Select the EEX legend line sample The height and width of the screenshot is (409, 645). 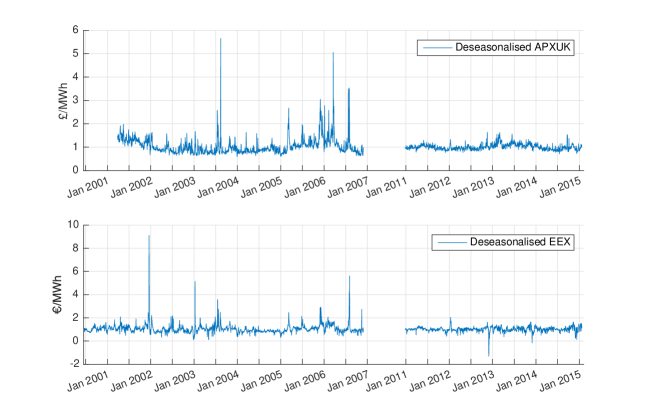[x=452, y=242]
